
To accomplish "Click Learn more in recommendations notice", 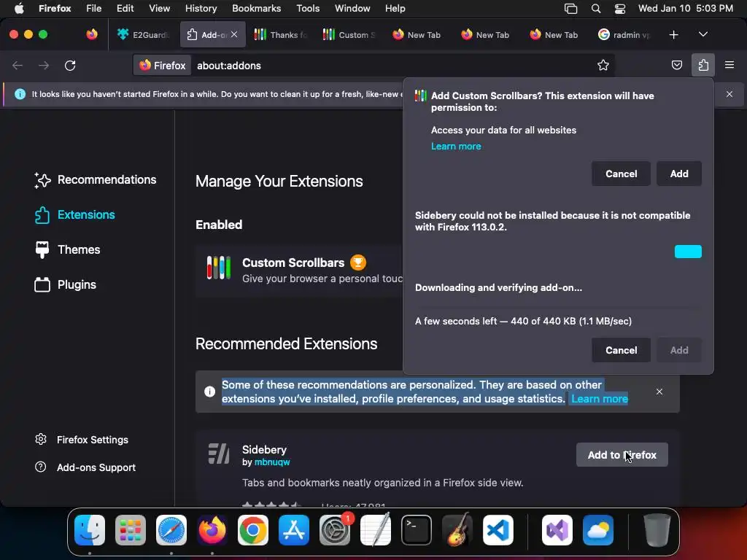I will (600, 399).
